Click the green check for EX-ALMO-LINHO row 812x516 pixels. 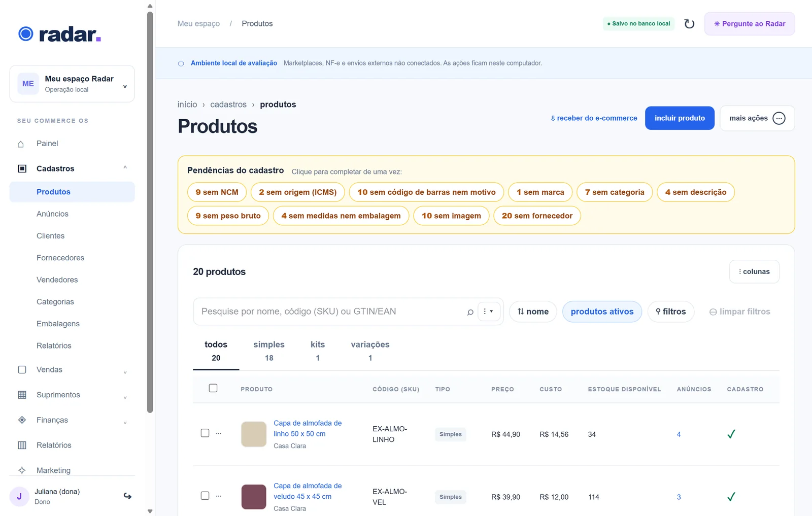coord(731,434)
